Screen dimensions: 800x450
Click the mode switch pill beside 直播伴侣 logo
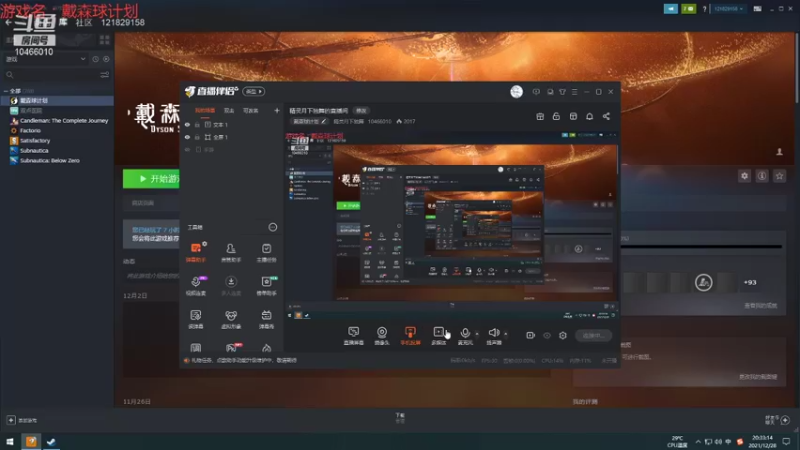coord(254,91)
